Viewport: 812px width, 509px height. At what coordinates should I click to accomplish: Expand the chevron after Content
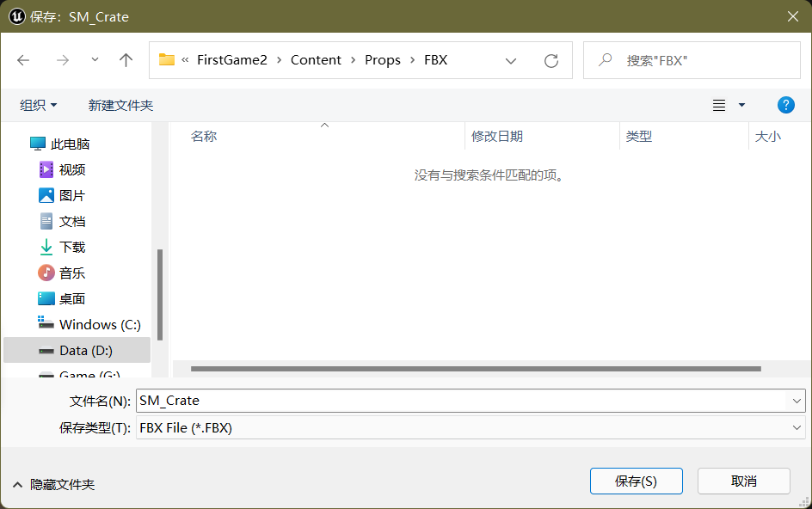(x=354, y=60)
